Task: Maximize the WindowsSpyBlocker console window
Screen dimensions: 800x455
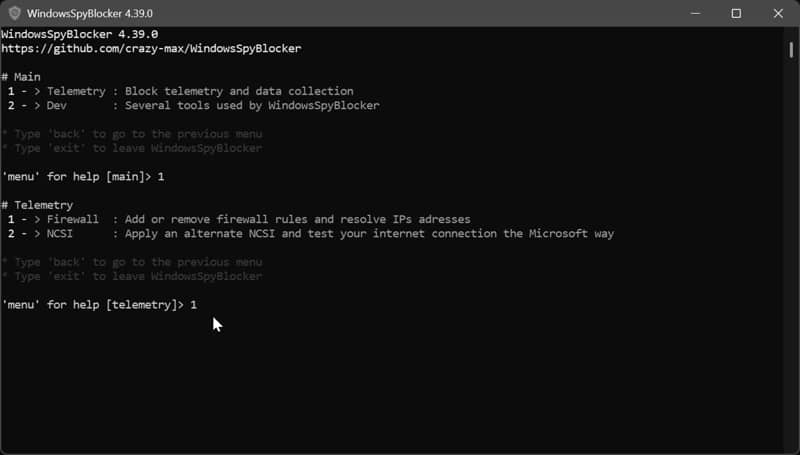Action: [x=736, y=14]
